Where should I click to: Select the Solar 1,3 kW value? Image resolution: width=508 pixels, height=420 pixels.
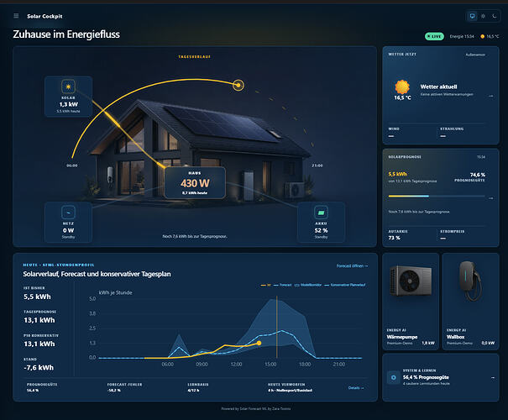pyautogui.click(x=68, y=104)
